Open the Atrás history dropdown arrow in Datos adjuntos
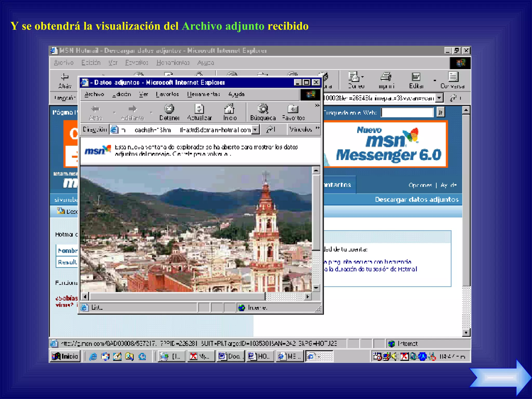 tap(114, 112)
